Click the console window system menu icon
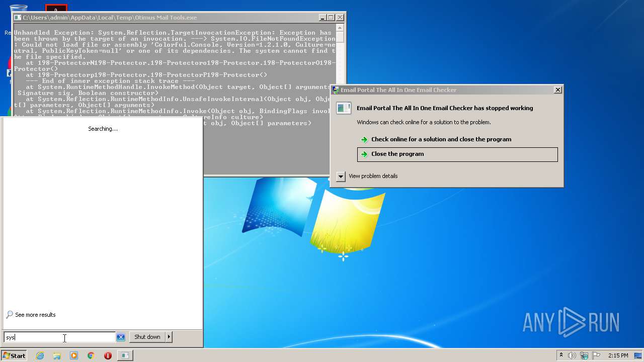 (18, 18)
